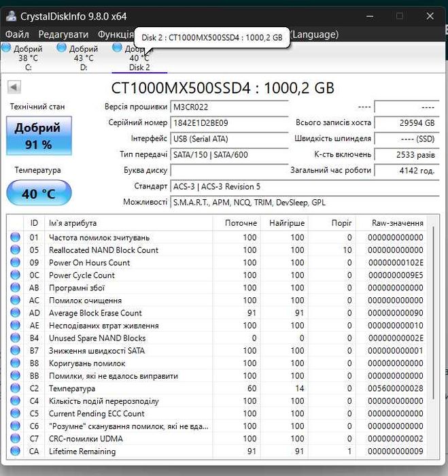Click the Добрий 91 % health status button
The image size is (448, 476).
39,136
